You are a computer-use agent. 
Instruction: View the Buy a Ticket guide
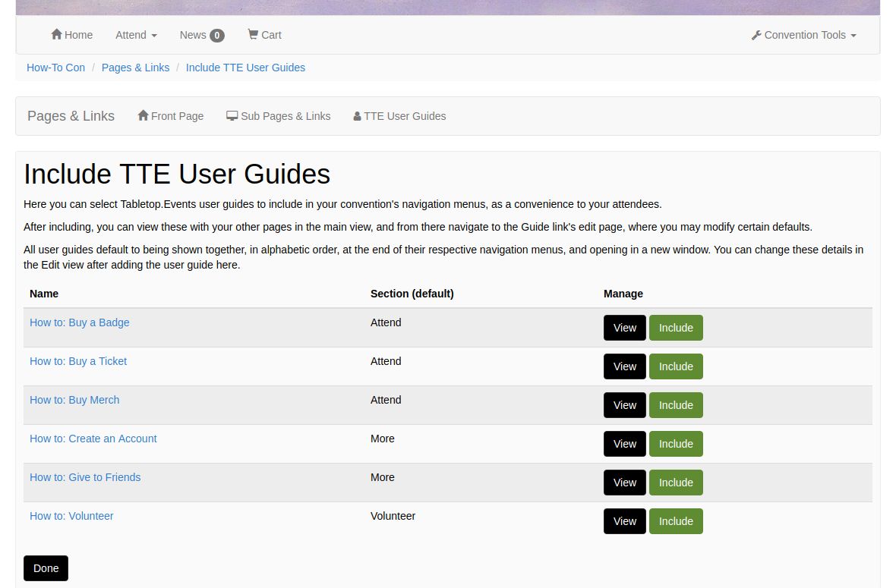(x=624, y=366)
